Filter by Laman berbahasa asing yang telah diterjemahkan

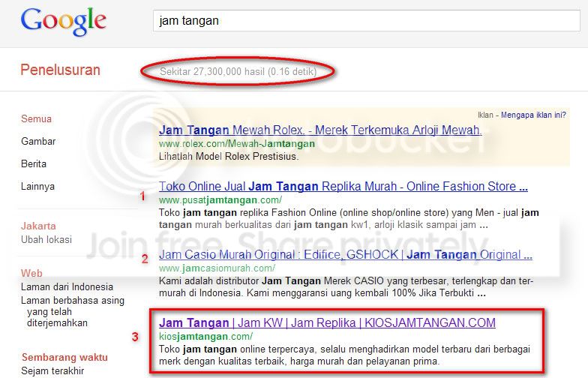pos(73,312)
